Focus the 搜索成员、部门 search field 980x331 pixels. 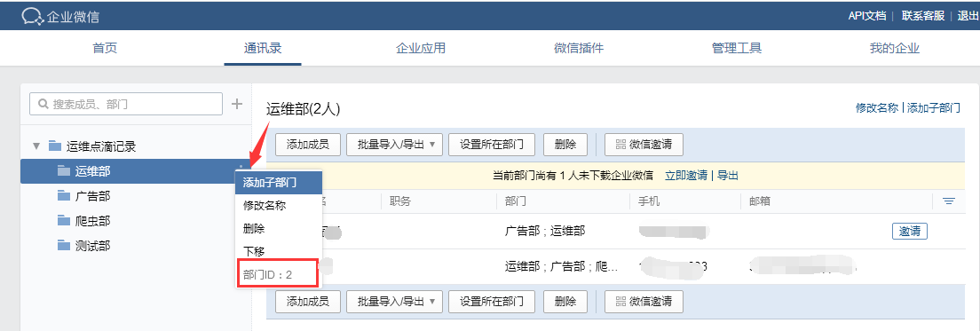tap(126, 104)
